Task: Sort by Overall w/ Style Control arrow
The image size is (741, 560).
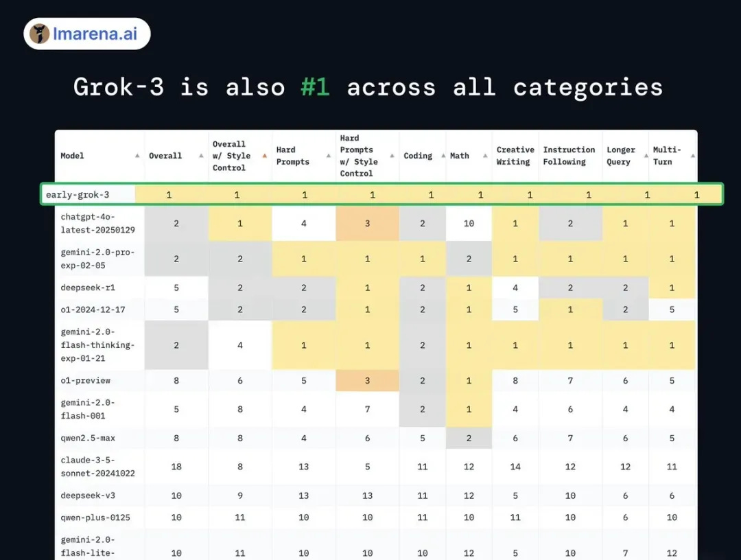Action: pos(265,156)
